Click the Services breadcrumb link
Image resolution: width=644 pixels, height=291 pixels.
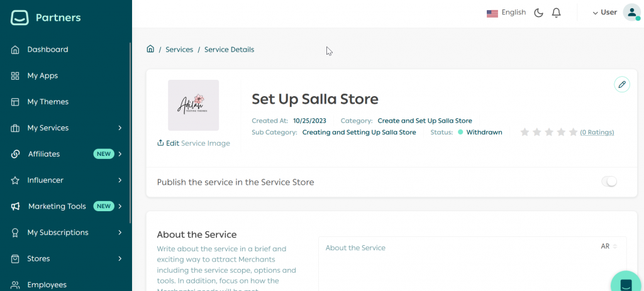179,50
